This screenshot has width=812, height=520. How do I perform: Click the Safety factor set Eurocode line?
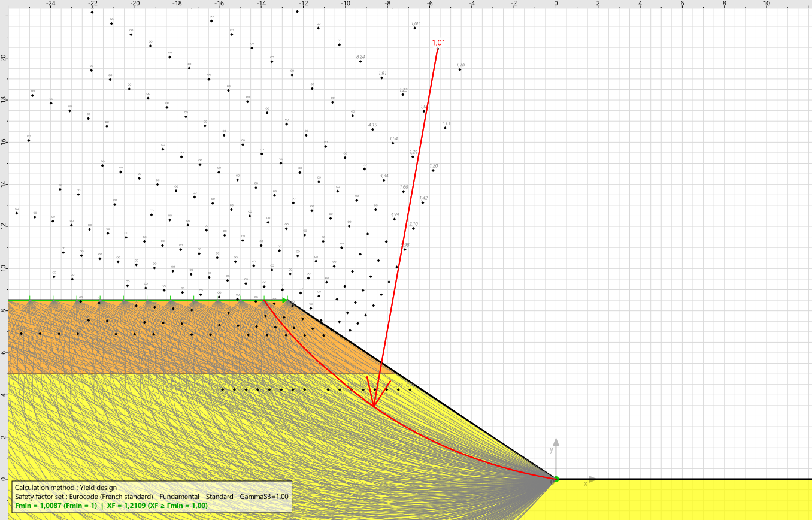152,497
